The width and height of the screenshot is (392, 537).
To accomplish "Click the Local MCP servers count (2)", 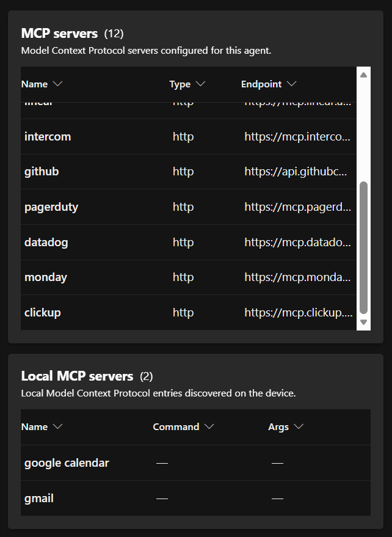I will point(146,376).
